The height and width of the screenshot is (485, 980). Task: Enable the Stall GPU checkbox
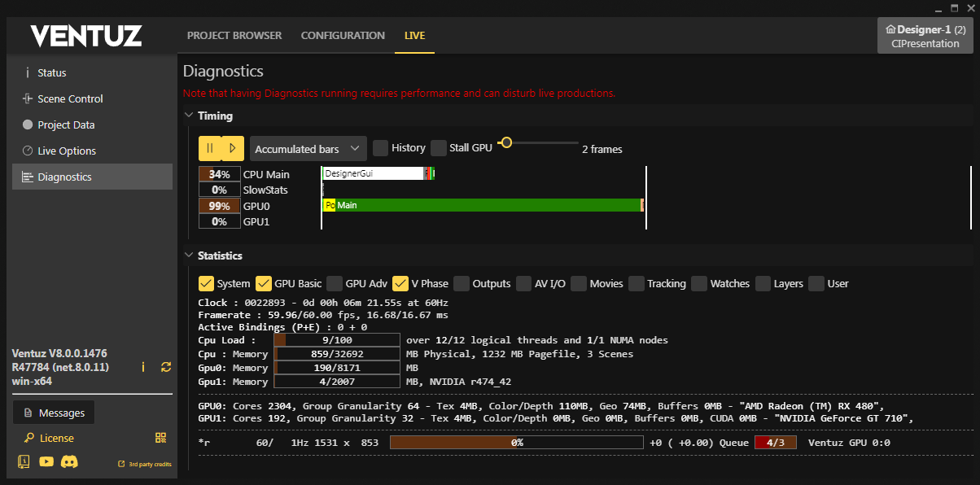[x=439, y=148]
